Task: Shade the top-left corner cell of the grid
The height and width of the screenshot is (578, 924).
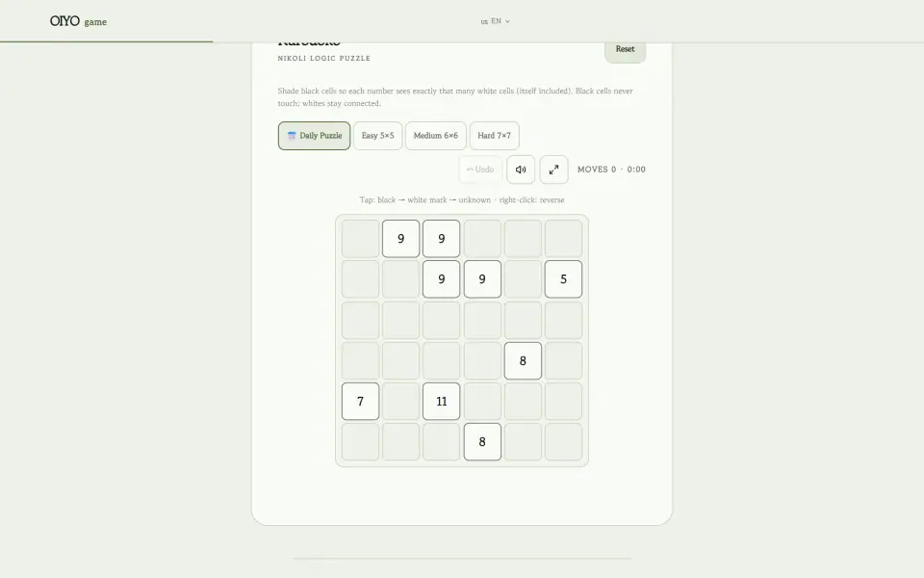Action: point(361,239)
